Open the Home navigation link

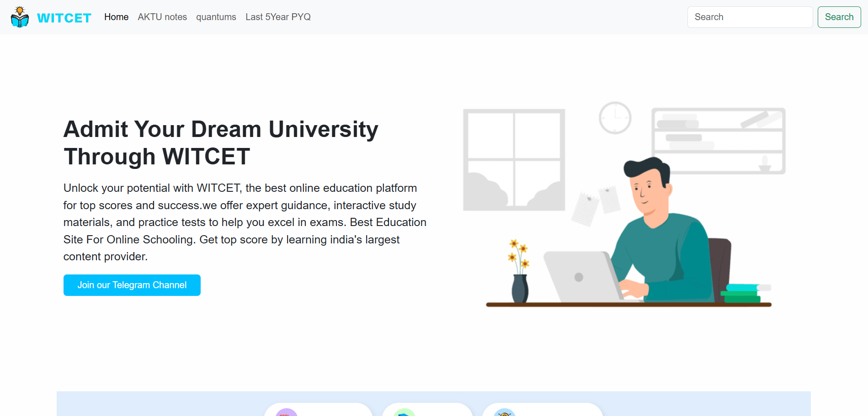(x=116, y=17)
